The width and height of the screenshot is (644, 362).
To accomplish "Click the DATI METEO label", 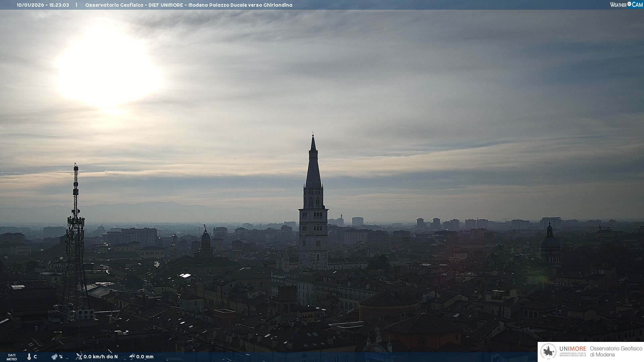I will [12, 357].
